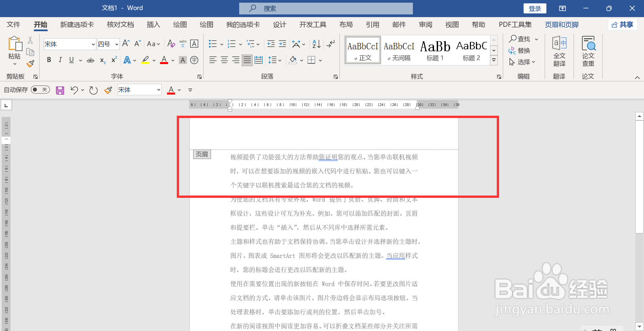Viewport: 644px width, 331px height.
Task: Switch to the 审阅 tab
Action: [x=426, y=25]
